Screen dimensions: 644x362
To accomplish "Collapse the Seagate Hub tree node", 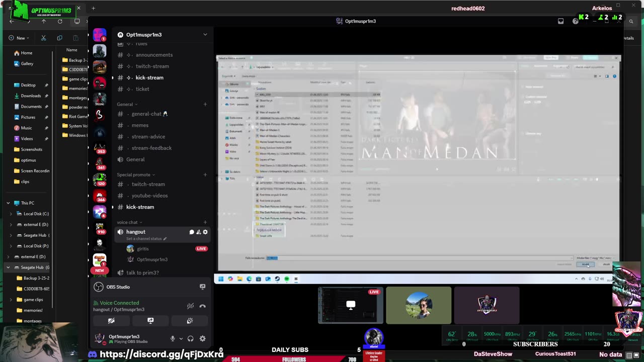I will (x=8, y=267).
